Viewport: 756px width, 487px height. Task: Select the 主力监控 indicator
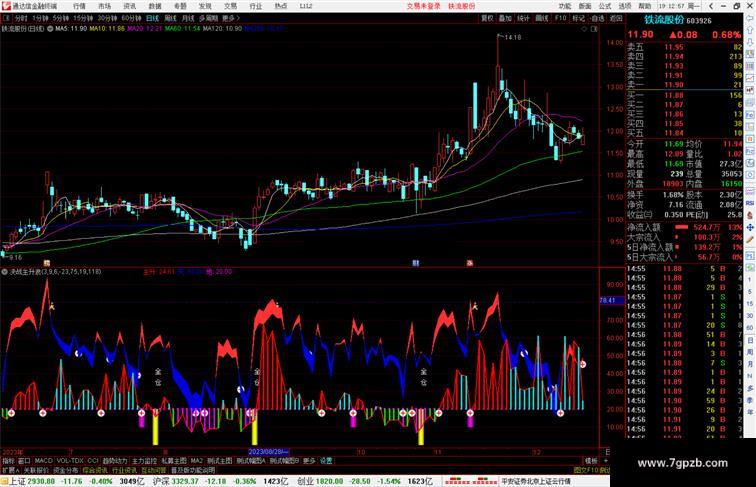click(144, 461)
